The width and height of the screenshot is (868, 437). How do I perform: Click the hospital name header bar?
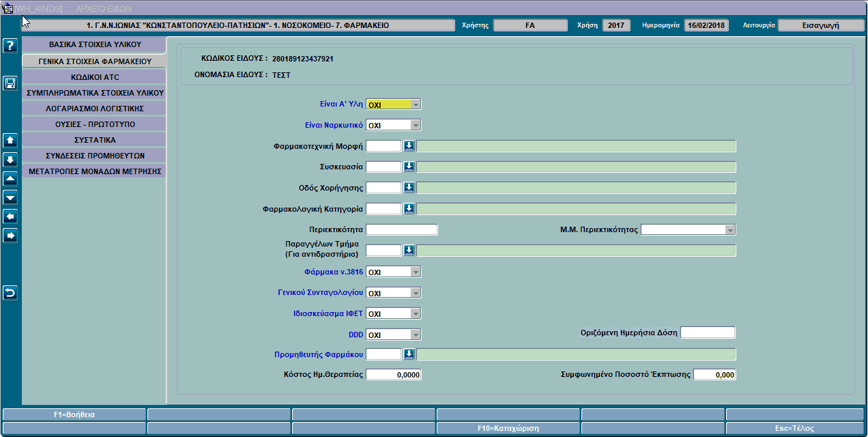[238, 25]
